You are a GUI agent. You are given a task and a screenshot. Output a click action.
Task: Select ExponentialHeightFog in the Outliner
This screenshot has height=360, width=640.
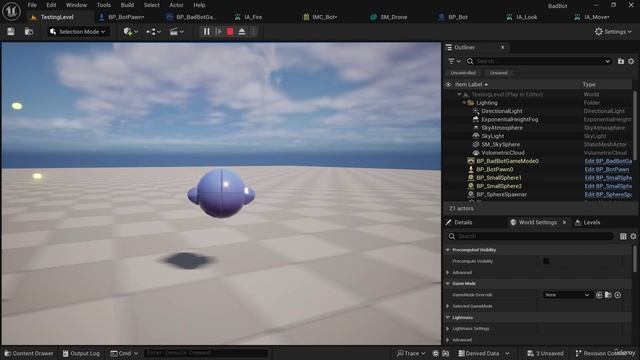pyautogui.click(x=510, y=120)
